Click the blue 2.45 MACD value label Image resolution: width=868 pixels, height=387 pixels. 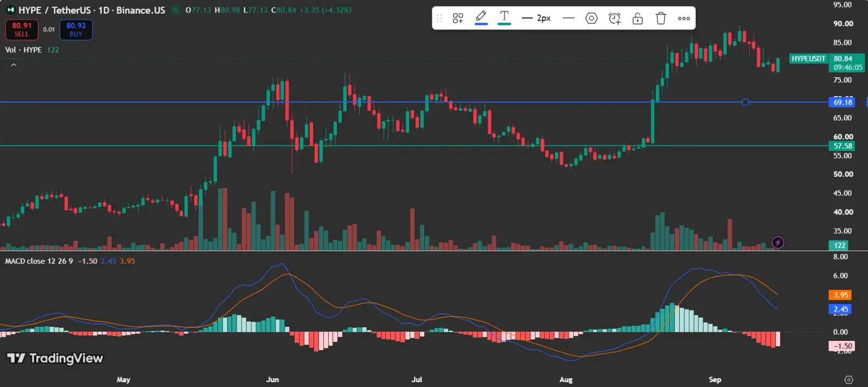pos(840,309)
